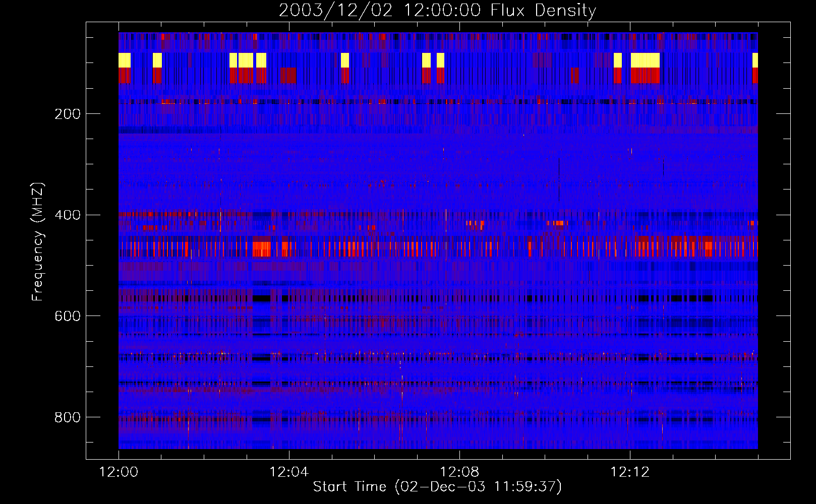The width and height of the screenshot is (816, 504).
Task: Click the plot title '2003/12/02 12:00:00 Flux Density'
Action: pyautogui.click(x=438, y=10)
